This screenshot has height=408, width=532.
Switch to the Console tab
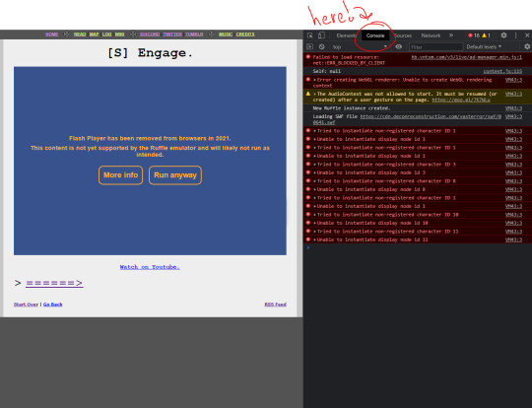point(375,35)
